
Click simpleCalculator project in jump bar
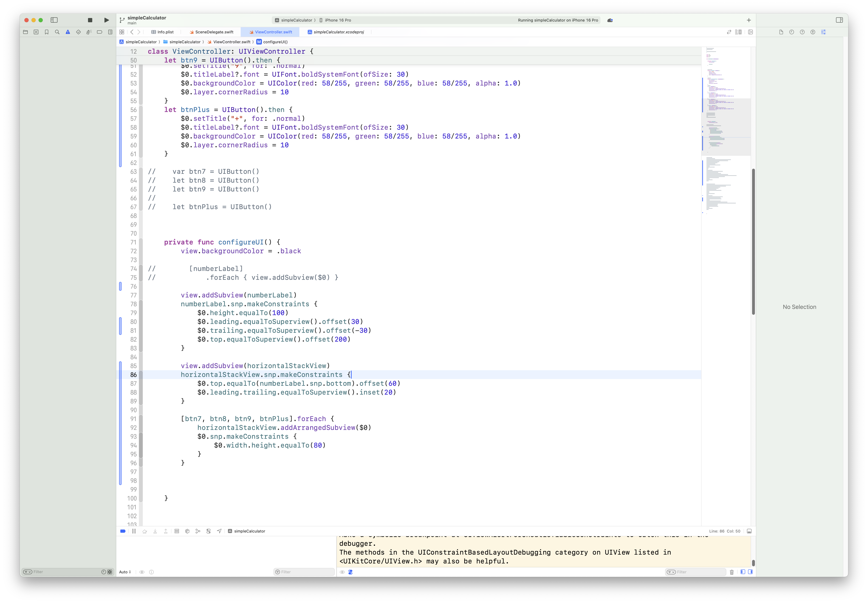coord(138,42)
